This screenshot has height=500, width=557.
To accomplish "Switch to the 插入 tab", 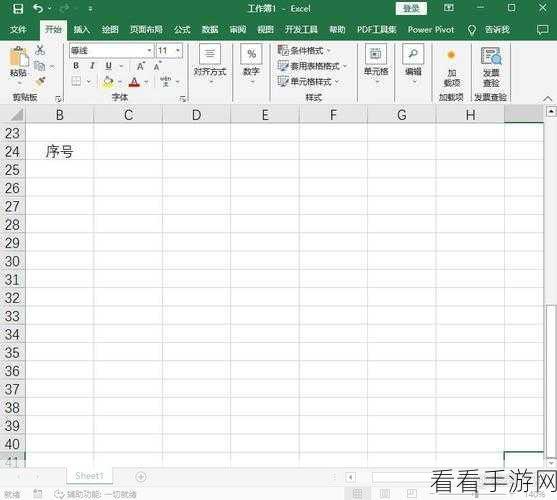I will [81, 29].
